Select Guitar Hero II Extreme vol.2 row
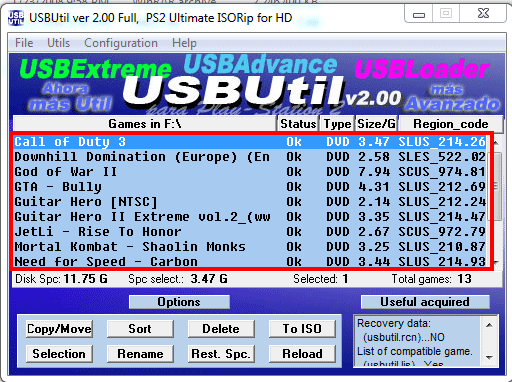The width and height of the screenshot is (512, 382). click(x=250, y=217)
